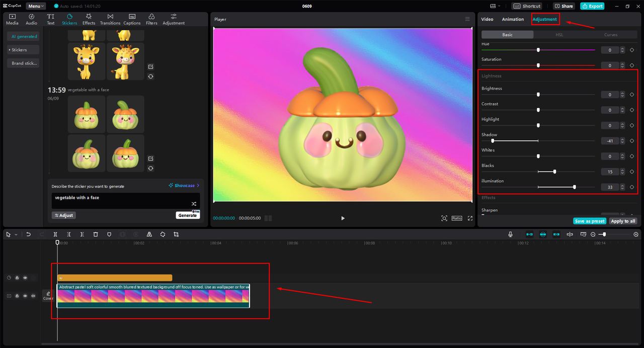This screenshot has width=644, height=348.
Task: Lock the main video track
Action: (x=17, y=296)
